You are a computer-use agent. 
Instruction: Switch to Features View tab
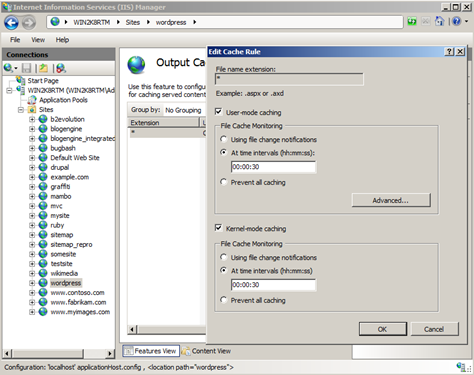click(x=151, y=351)
